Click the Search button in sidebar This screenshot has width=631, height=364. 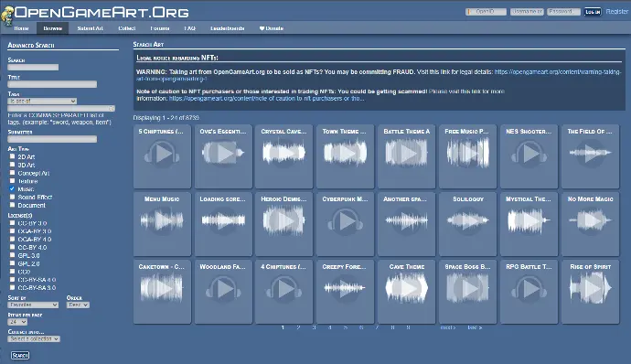pos(20,355)
